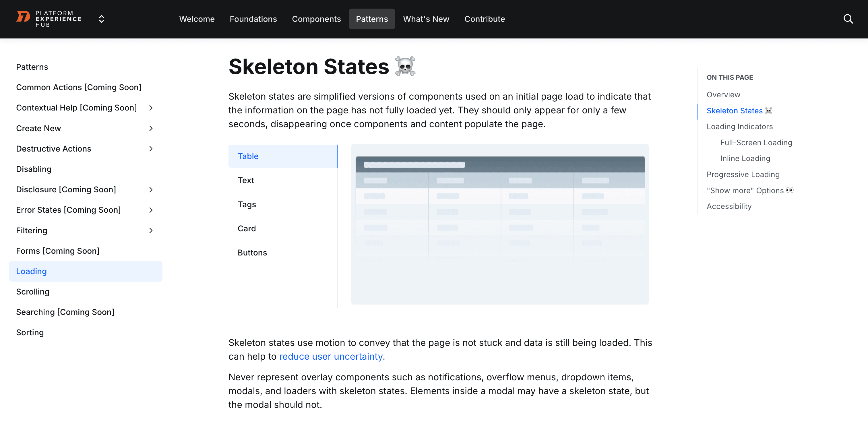The width and height of the screenshot is (868, 434).
Task: Click the skull emoji beside the heading
Action: [x=405, y=66]
